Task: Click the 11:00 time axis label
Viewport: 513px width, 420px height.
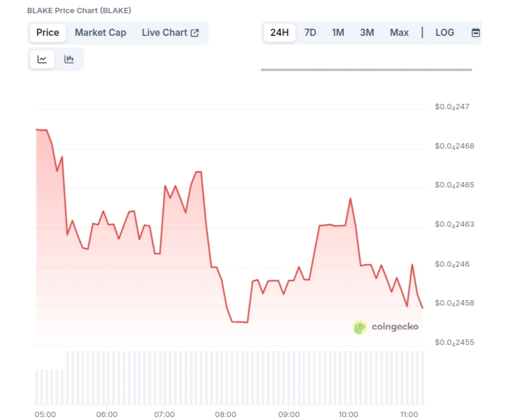Action: click(409, 415)
